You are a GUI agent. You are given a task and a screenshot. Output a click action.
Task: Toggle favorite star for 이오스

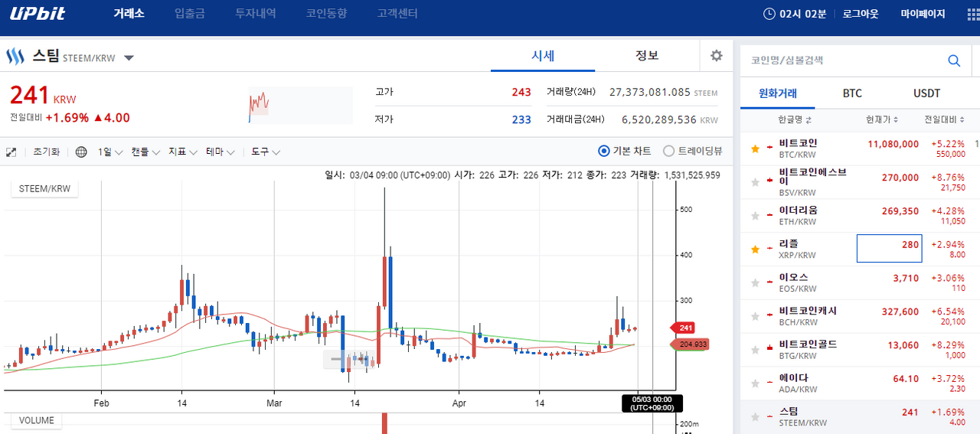tap(756, 282)
